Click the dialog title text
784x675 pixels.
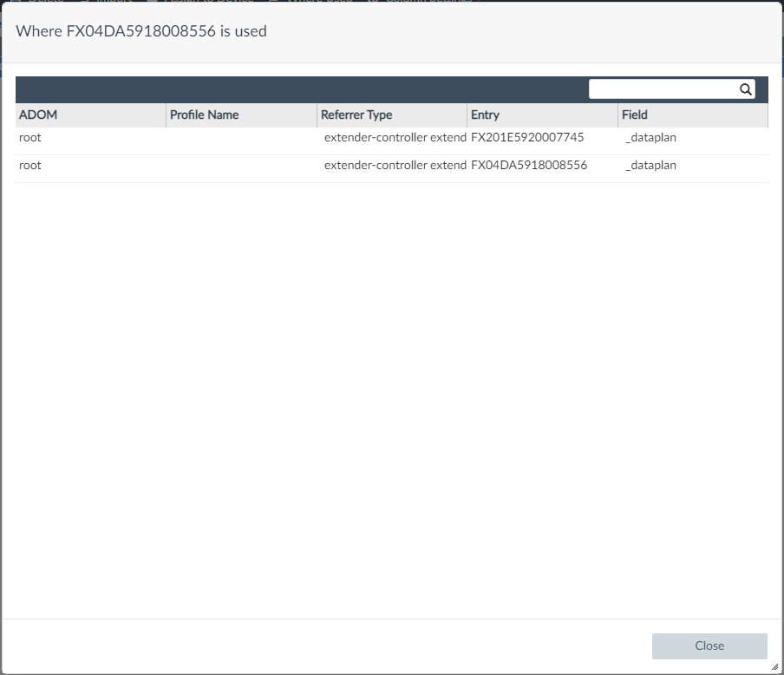[141, 31]
